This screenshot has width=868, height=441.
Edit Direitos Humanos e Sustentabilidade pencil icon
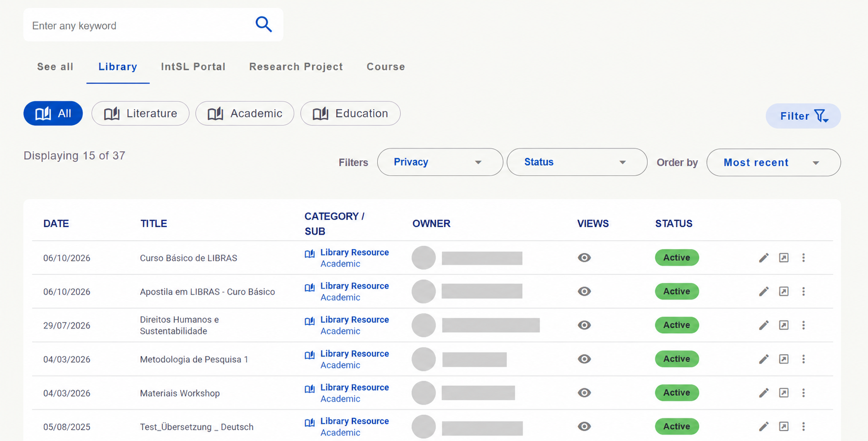764,325
